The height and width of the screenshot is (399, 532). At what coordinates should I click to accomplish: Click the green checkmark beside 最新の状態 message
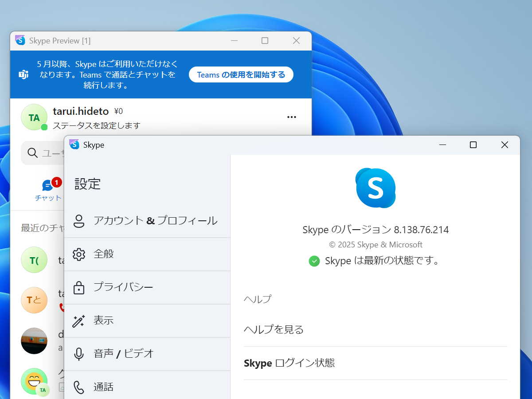coord(314,261)
